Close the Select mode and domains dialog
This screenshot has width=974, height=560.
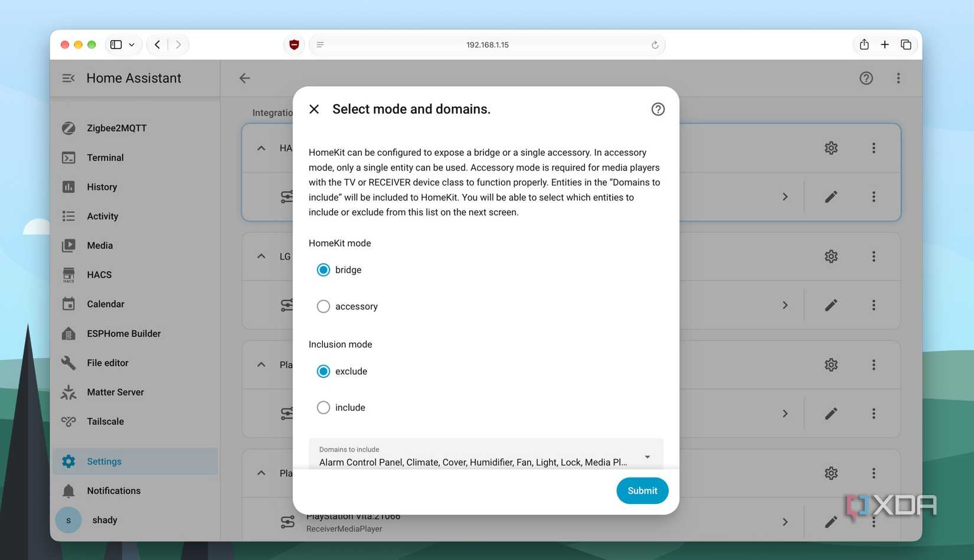[314, 109]
